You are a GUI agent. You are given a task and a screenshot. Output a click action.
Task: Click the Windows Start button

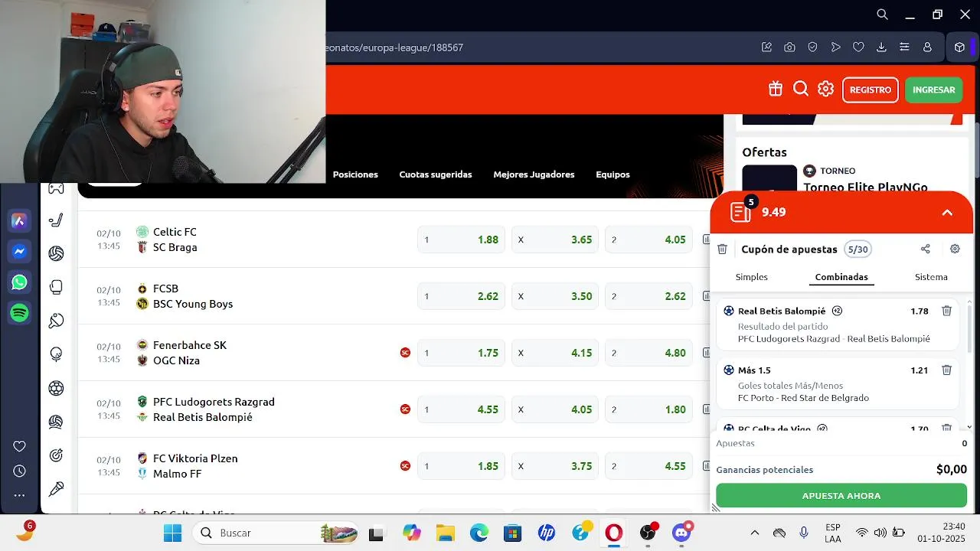172,533
